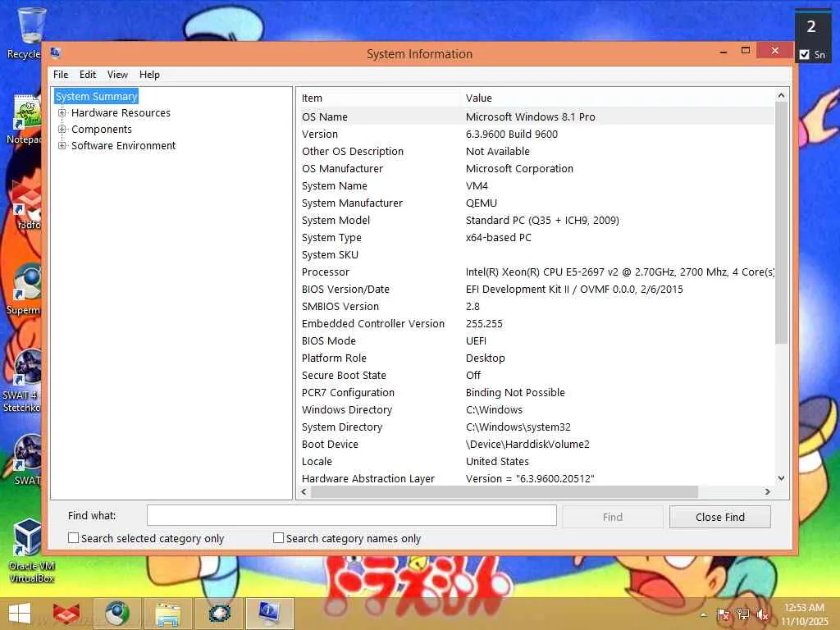The image size is (840, 630).
Task: Select the SWAT desktop shortcut below Stetchkov
Action: point(27,459)
